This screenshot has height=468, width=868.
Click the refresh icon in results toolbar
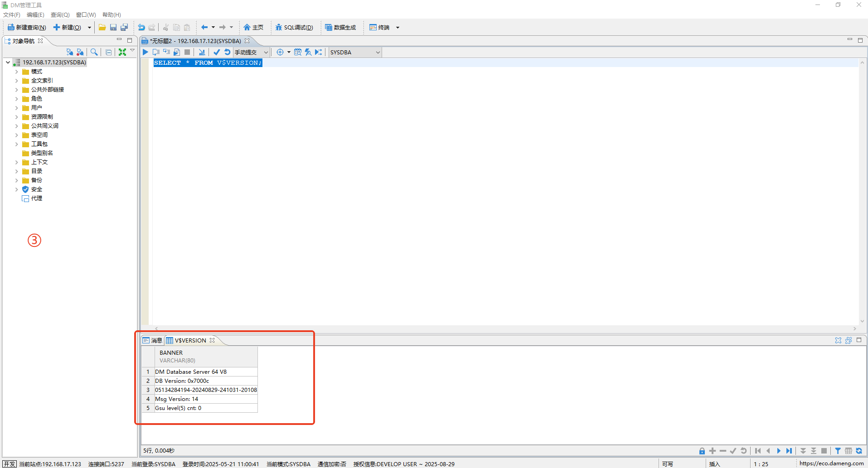(859, 451)
